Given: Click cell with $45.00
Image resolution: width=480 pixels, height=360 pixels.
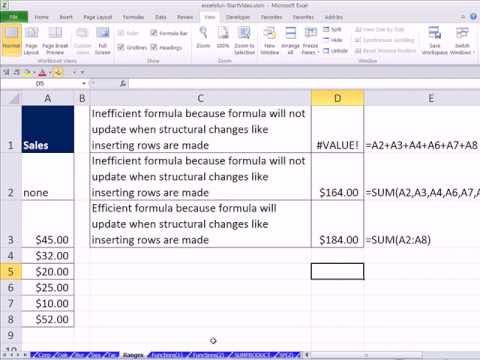Looking at the screenshot, I should click(x=48, y=224).
